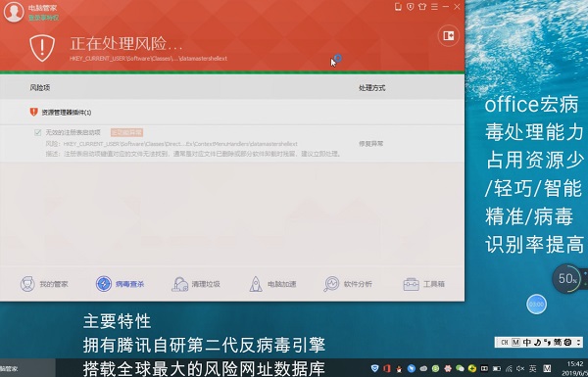Screen dimensions: 588x377
Task: Click the registry path under 正在处理风险
Action: click(x=148, y=59)
